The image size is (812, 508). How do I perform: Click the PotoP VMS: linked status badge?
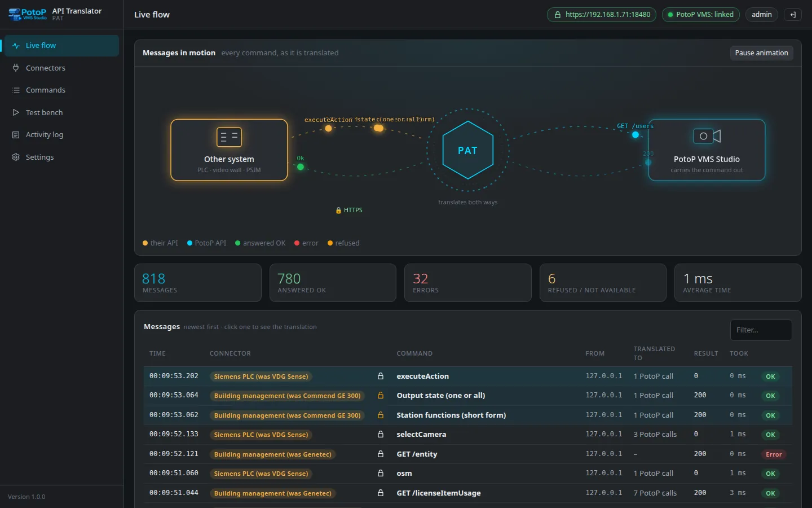(x=701, y=15)
